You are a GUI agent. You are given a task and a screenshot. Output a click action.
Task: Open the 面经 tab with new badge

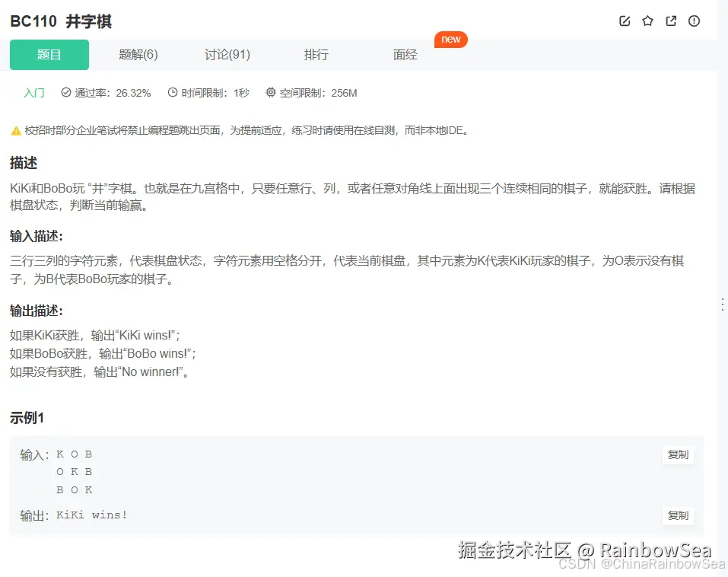(405, 54)
